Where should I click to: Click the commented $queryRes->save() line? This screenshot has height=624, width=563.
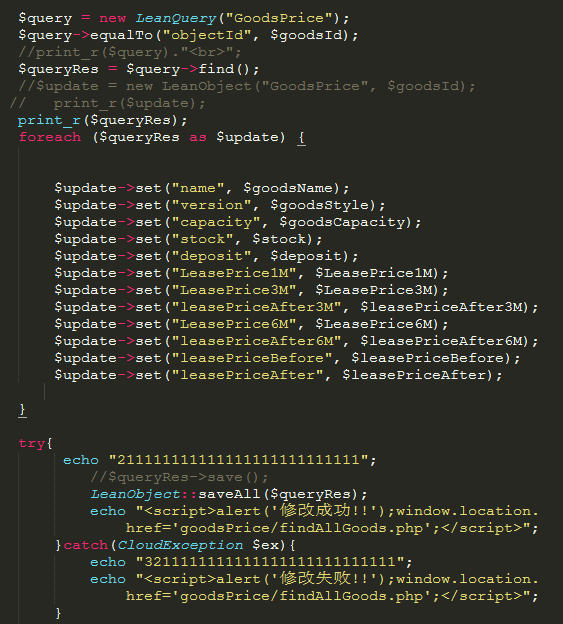179,477
